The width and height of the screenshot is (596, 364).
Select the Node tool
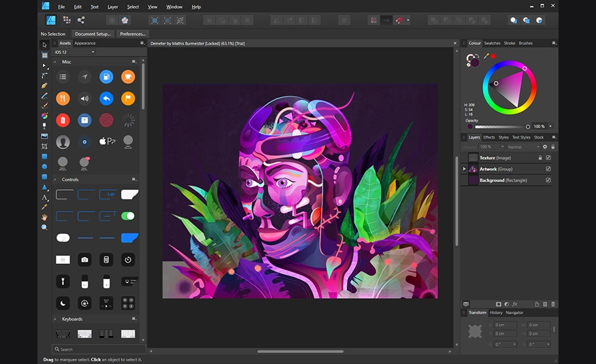pos(44,65)
